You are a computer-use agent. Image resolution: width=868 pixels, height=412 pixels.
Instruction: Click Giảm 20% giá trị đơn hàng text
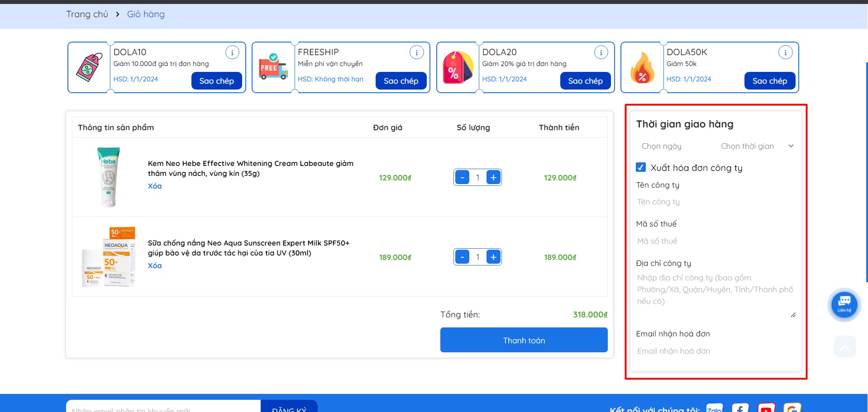point(524,64)
